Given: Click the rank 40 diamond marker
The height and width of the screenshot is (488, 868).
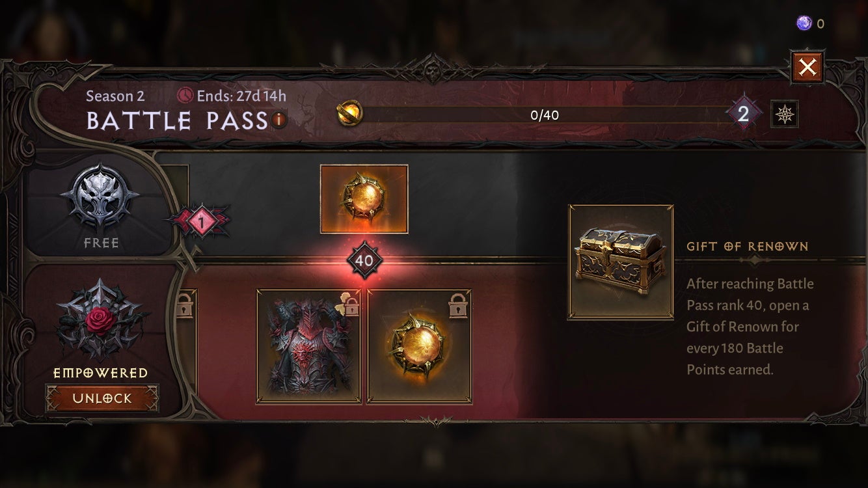Looking at the screenshot, I should click(x=364, y=261).
